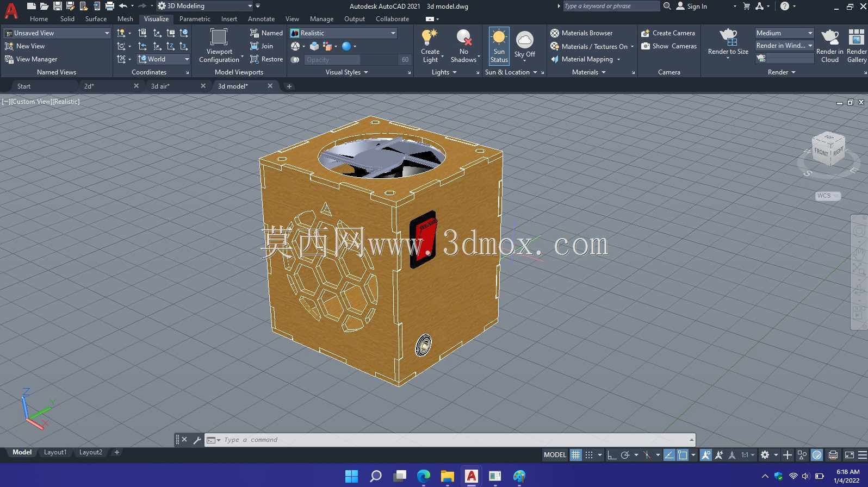The image size is (868, 487).
Task: Switch to the Solid ribbon tab
Action: pyautogui.click(x=67, y=19)
